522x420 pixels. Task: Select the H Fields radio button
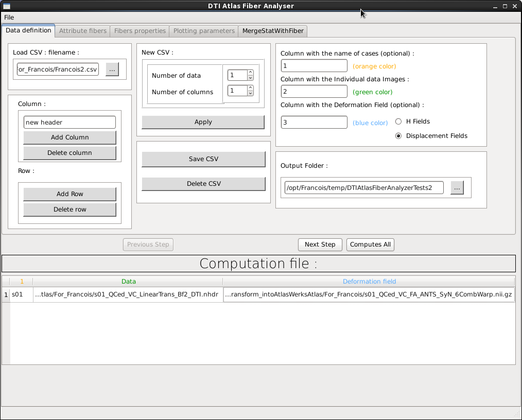click(398, 121)
